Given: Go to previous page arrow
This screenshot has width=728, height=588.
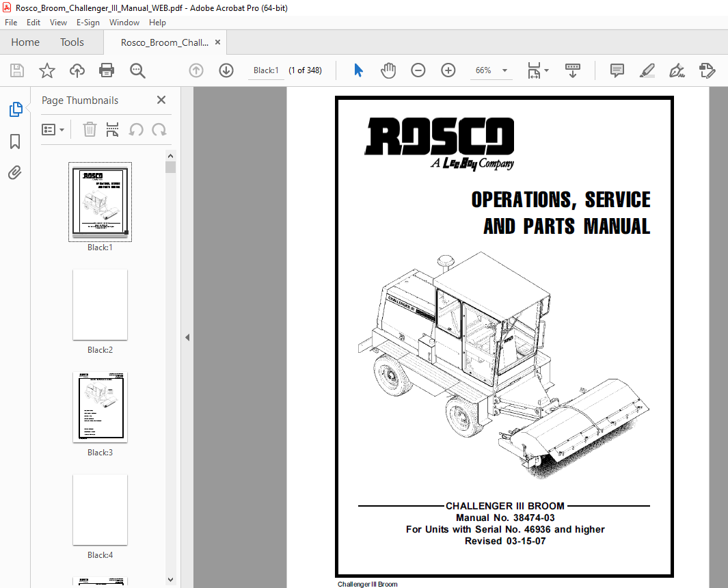Looking at the screenshot, I should 196,70.
